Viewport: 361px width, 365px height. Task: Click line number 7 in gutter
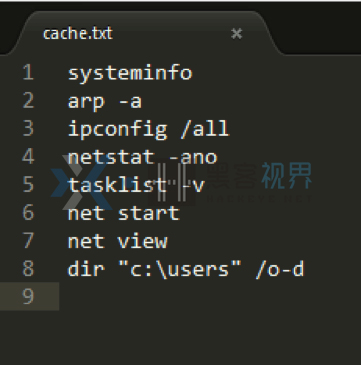tap(28, 240)
